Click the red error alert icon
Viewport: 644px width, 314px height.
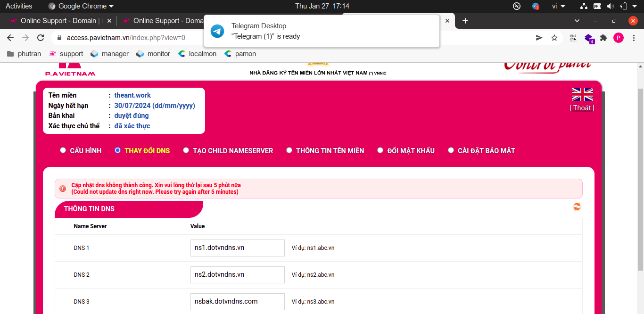(63, 189)
